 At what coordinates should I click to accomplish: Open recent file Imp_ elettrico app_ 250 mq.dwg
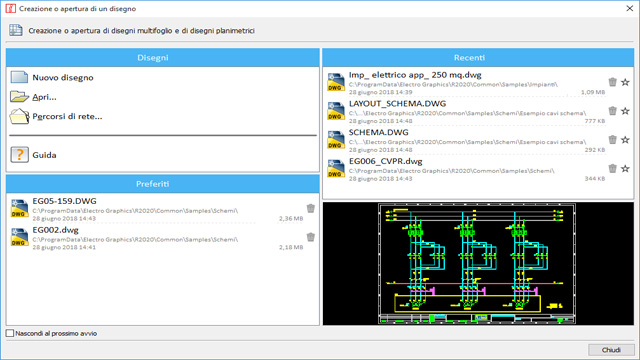click(415, 75)
